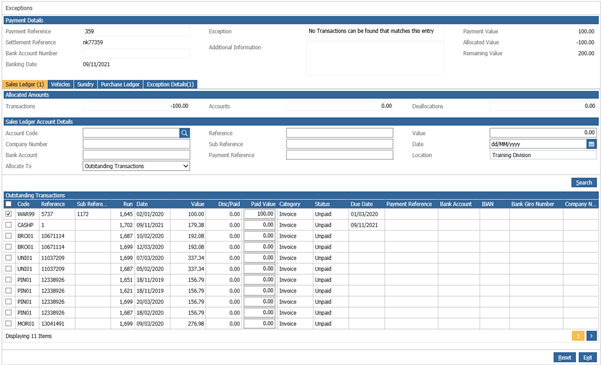
Task: Click the Exit button
Action: coord(588,357)
